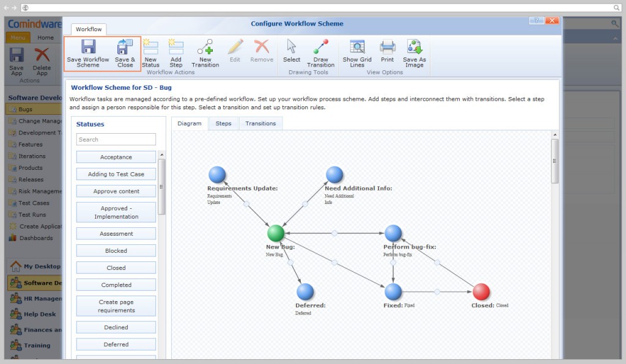This screenshot has height=364, width=626.
Task: Open the Help Desk workspace
Action: point(35,314)
